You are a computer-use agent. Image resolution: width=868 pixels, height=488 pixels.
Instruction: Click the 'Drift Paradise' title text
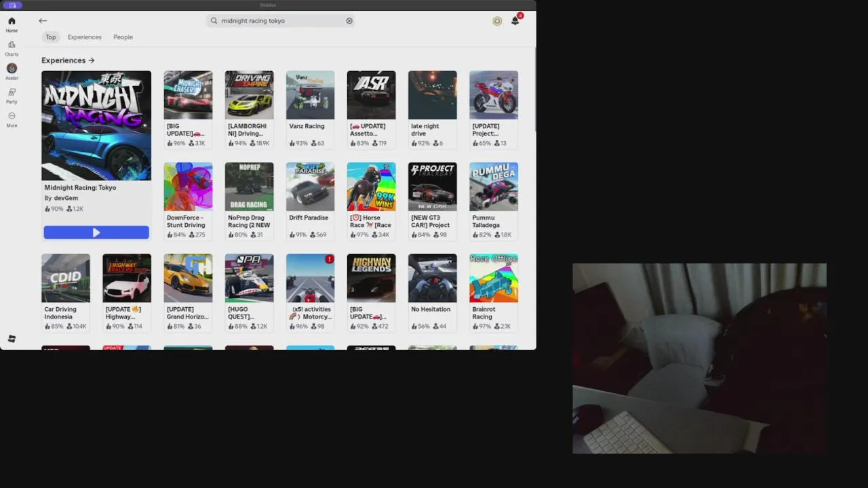pyautogui.click(x=309, y=218)
